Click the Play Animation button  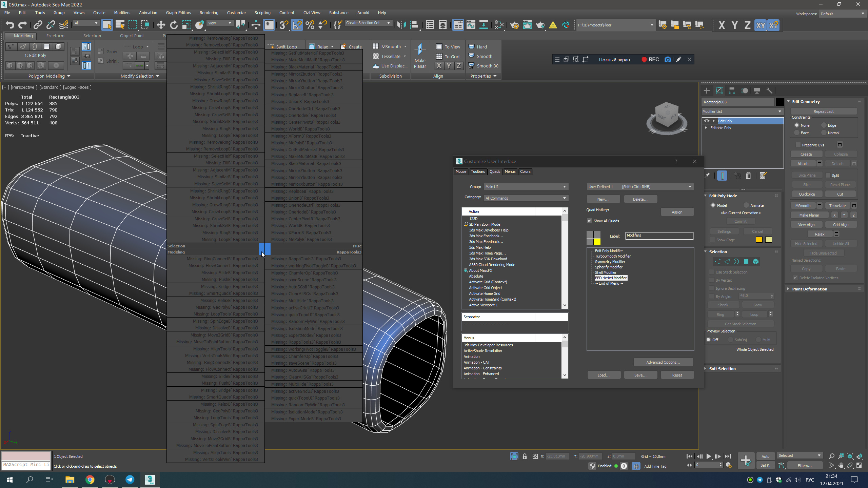[x=709, y=456]
